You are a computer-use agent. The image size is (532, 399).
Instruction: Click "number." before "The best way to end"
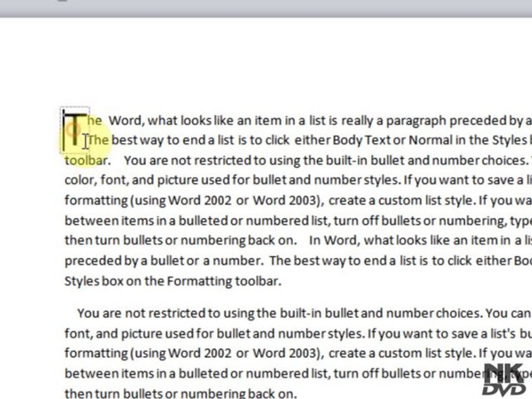tap(238, 261)
